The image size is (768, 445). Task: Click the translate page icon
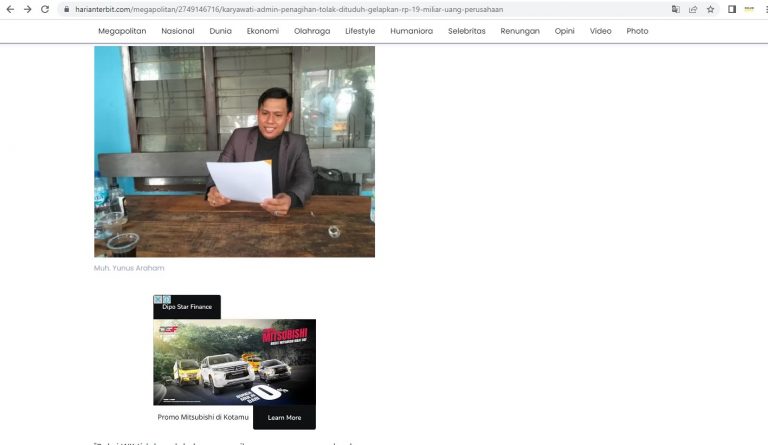675,9
